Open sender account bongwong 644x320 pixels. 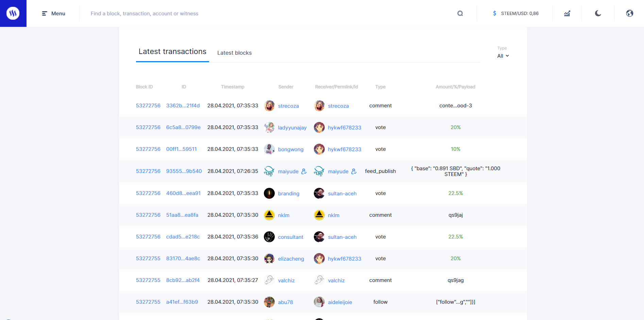(291, 149)
